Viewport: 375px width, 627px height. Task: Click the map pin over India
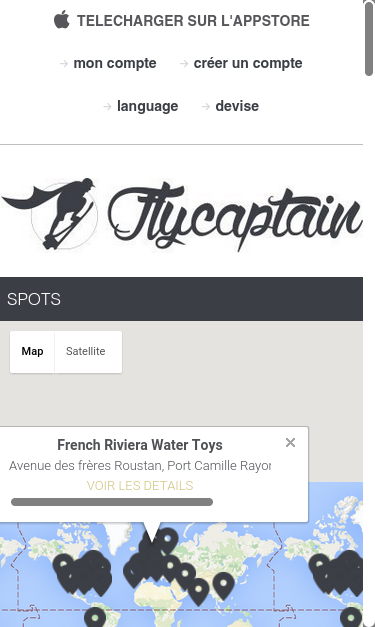point(199,591)
